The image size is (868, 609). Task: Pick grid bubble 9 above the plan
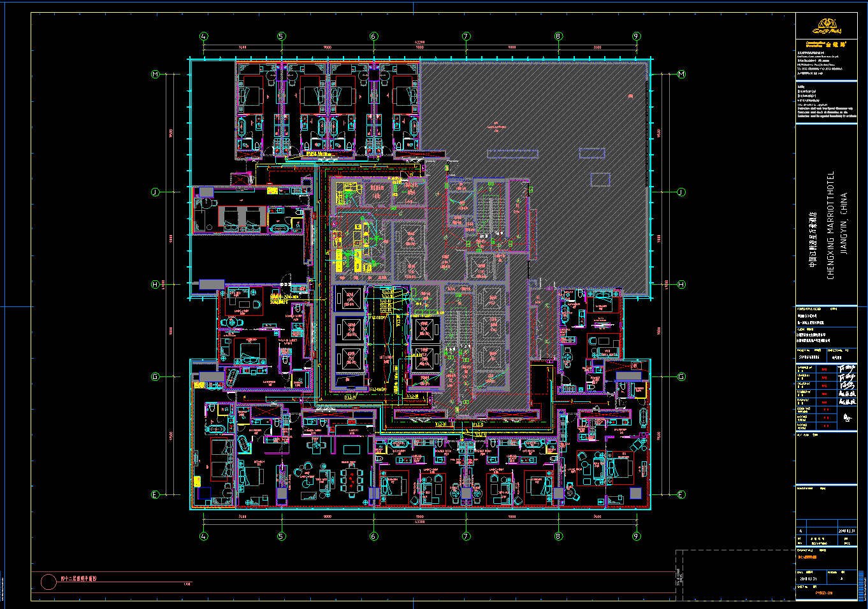[x=636, y=36]
